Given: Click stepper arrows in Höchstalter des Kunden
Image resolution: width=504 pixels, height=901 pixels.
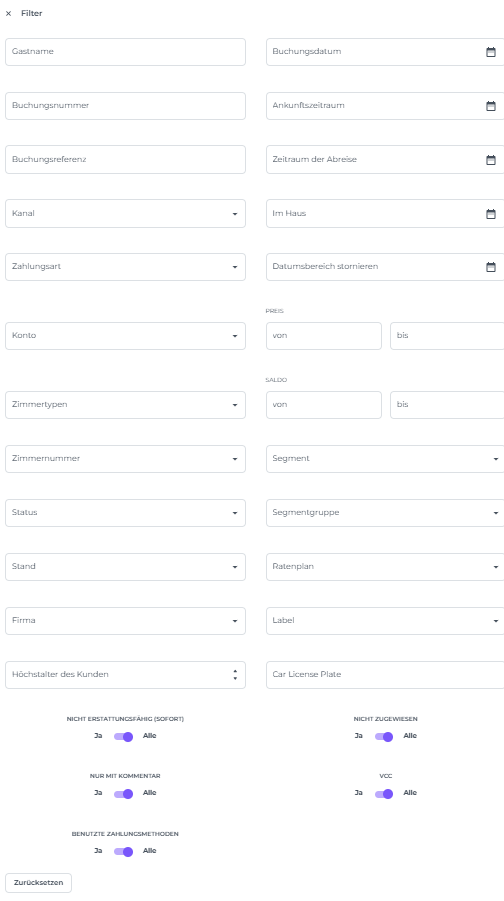Looking at the screenshot, I should pos(234,675).
